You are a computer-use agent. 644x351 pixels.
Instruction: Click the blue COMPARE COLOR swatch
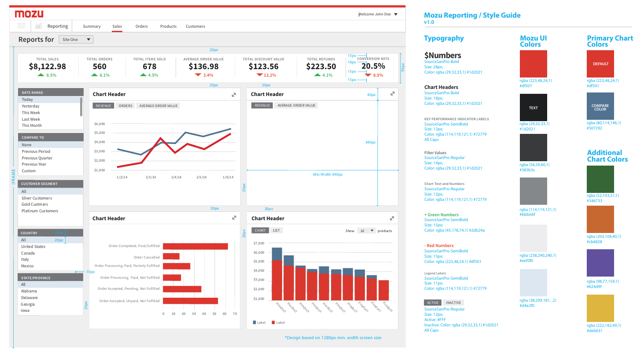[600, 107]
